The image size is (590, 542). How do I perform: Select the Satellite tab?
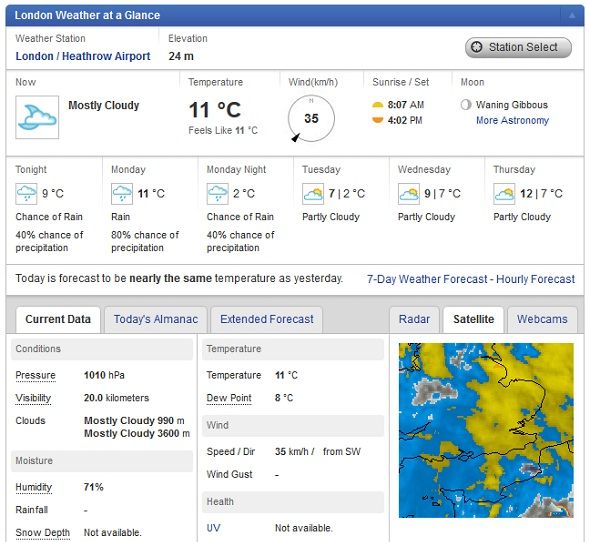[x=473, y=320]
